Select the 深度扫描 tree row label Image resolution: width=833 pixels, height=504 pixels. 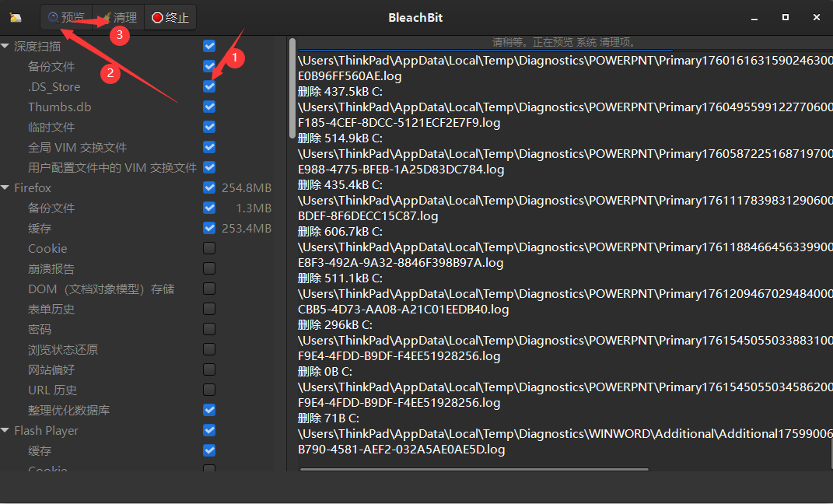[37, 46]
